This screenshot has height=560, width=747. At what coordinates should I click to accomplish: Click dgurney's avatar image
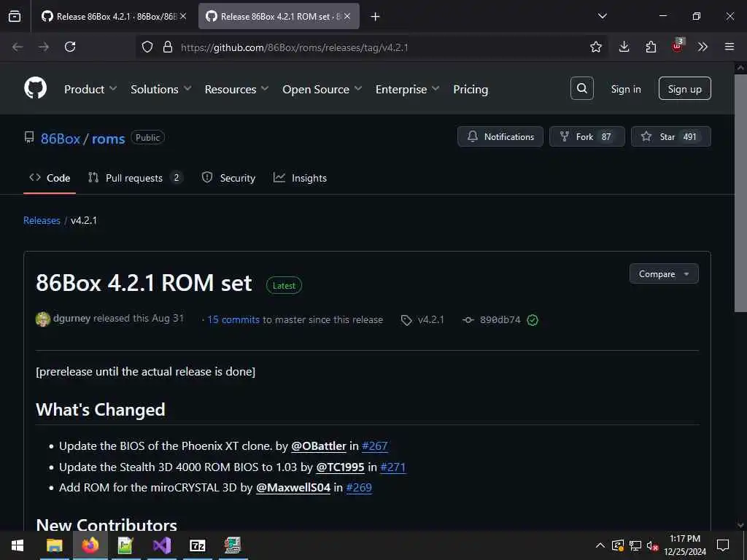coord(43,319)
